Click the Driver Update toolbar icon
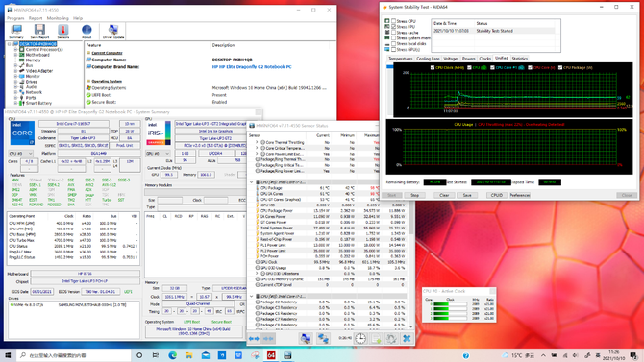Screen dimensions: 644x362 [113, 32]
